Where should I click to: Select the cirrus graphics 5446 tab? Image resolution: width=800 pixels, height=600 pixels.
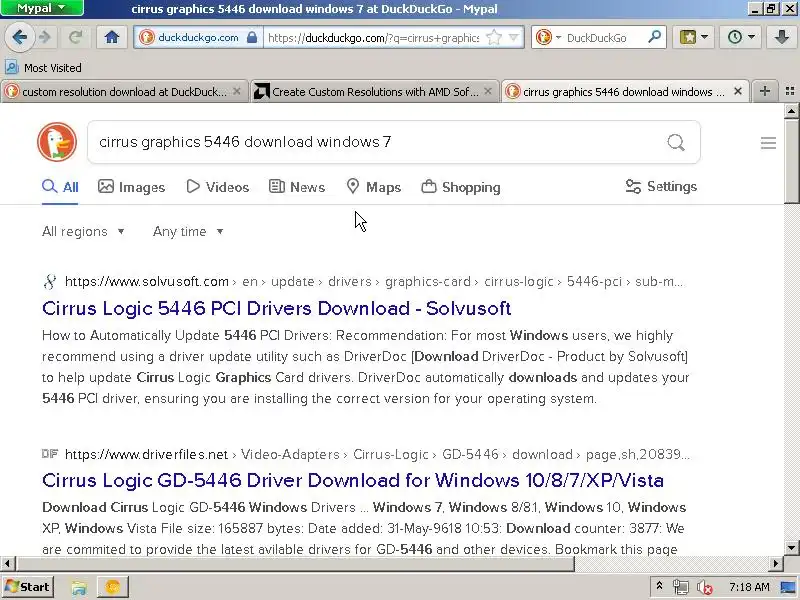click(623, 92)
